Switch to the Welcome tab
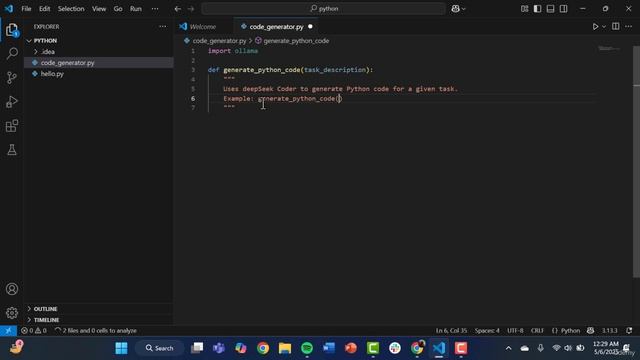Viewport: 640px width, 360px height. tap(203, 27)
